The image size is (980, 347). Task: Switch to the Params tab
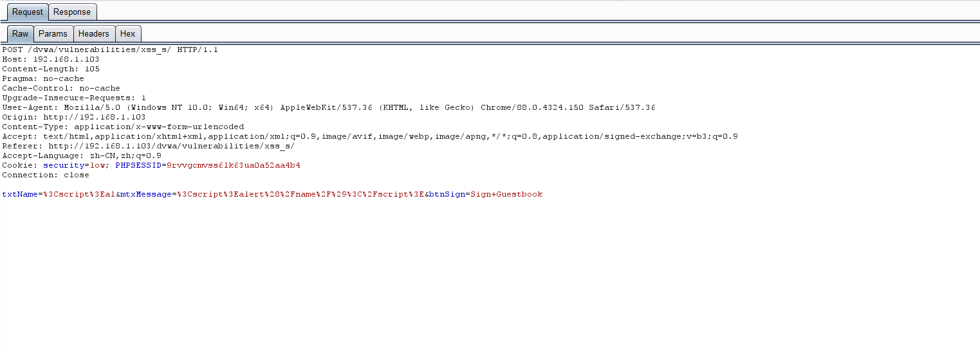53,33
